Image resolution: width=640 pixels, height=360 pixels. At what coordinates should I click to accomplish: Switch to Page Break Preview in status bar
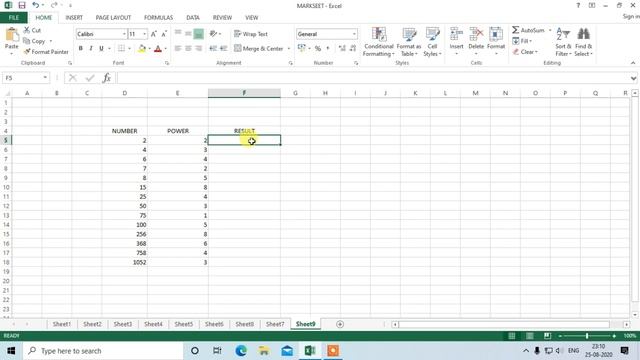tap(547, 336)
